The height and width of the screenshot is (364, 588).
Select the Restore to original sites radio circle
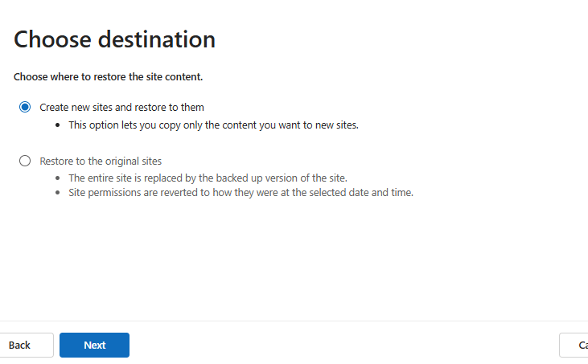click(x=25, y=161)
